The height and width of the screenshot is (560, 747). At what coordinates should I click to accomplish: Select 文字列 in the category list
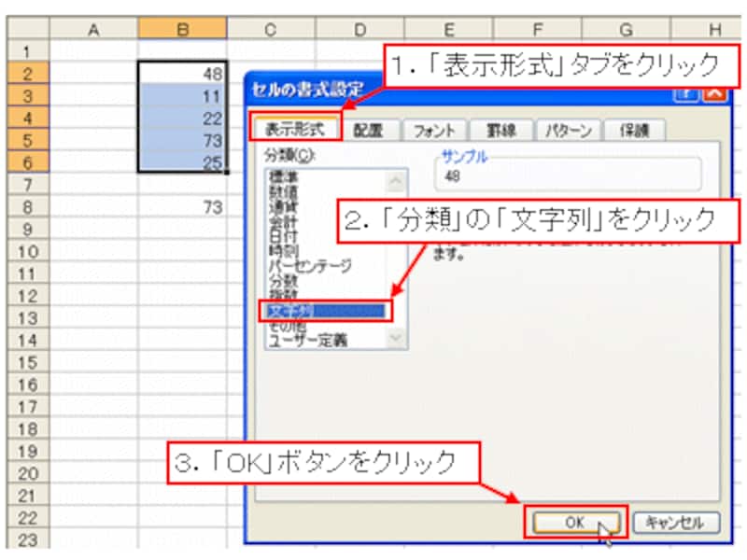pos(326,311)
